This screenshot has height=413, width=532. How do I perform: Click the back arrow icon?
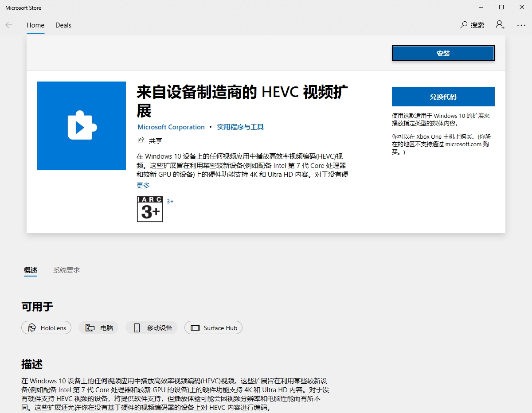pos(9,25)
